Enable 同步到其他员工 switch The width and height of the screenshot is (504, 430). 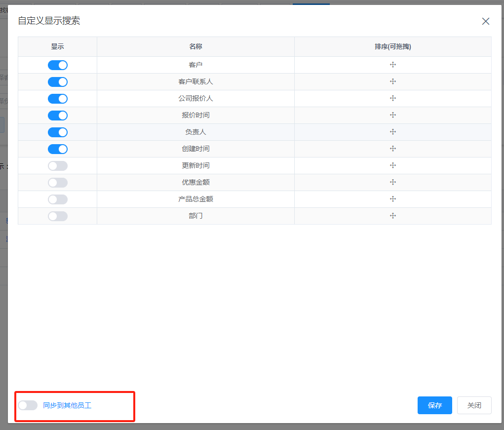tap(28, 405)
